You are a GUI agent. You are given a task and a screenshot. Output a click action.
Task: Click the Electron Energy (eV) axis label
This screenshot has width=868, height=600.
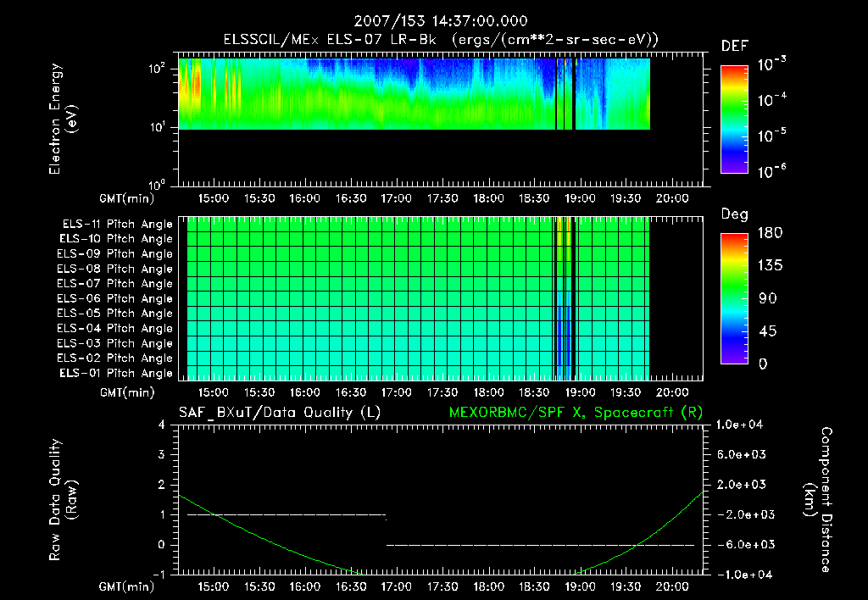63,119
